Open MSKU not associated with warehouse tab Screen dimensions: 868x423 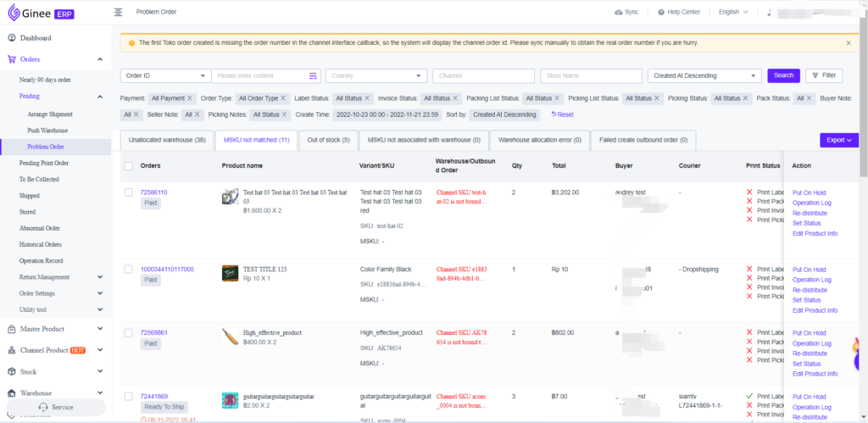pyautogui.click(x=424, y=140)
